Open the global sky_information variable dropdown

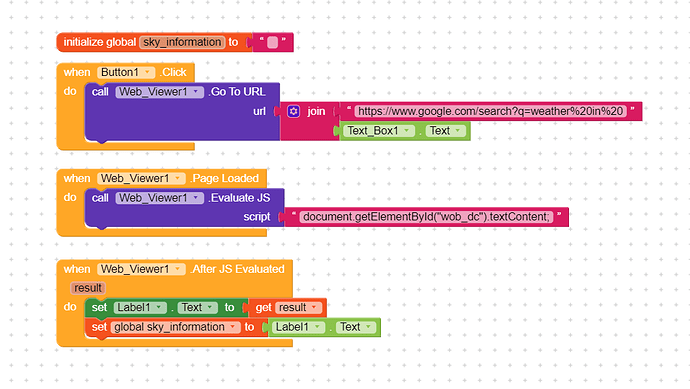(175, 327)
